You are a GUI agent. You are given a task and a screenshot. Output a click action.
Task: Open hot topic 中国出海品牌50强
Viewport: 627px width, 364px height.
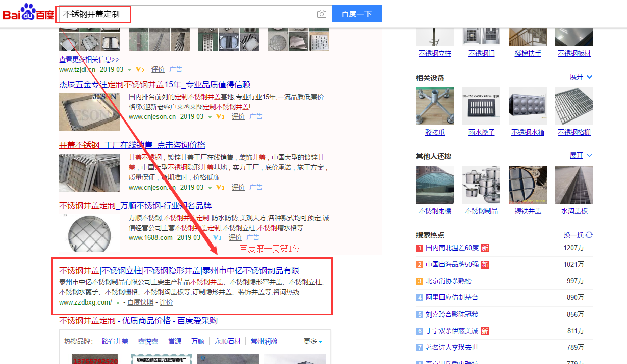pos(452,265)
